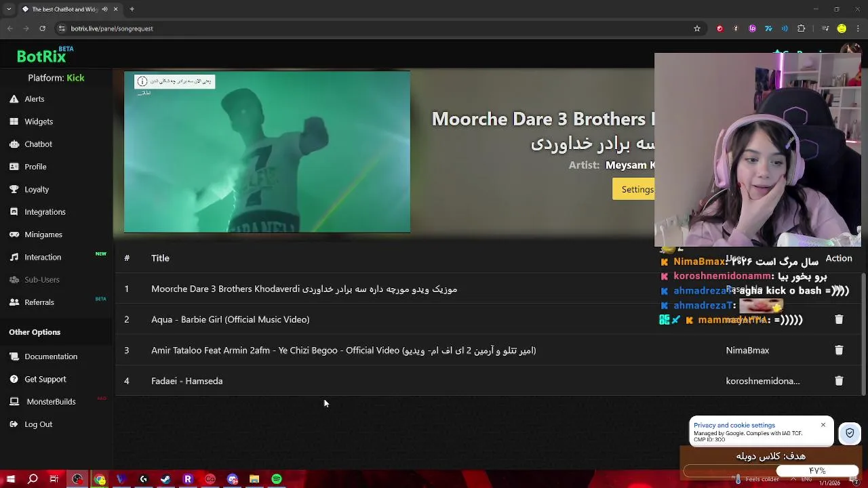Focus the botrix.live address bar
This screenshot has width=868, height=488.
(380, 28)
